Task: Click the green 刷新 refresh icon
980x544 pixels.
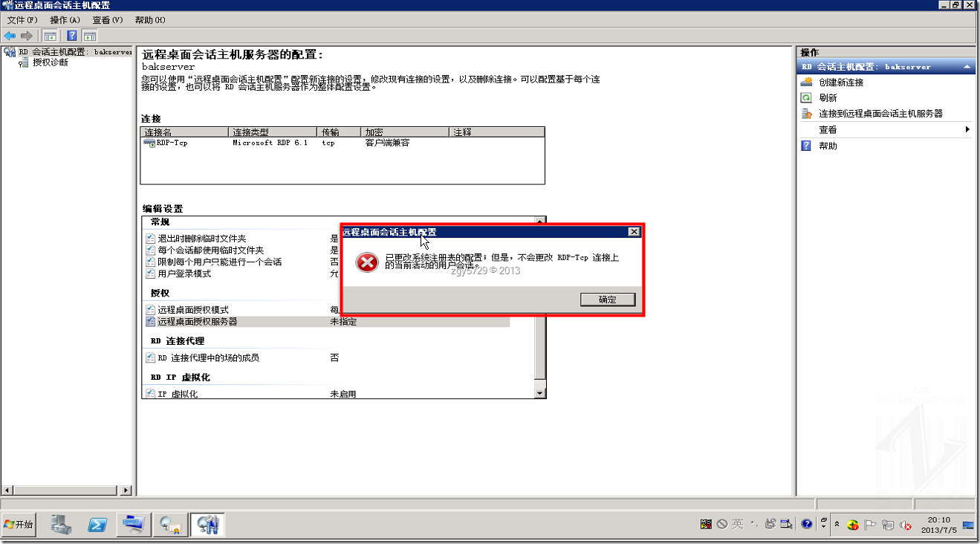Action: click(806, 98)
